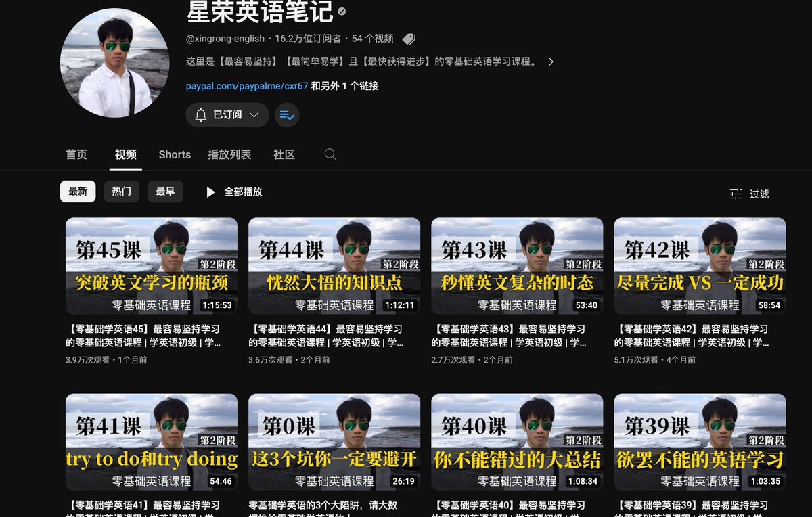The image size is (812, 517).
Task: Open the paypal.com/paypalme/cxr67 link
Action: 247,86
